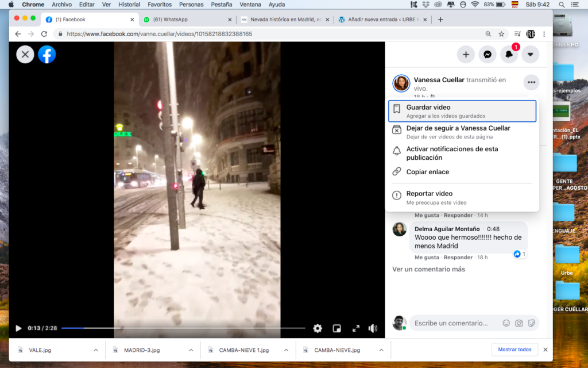
Task: Select Guardar video menu option
Action: pos(462,111)
